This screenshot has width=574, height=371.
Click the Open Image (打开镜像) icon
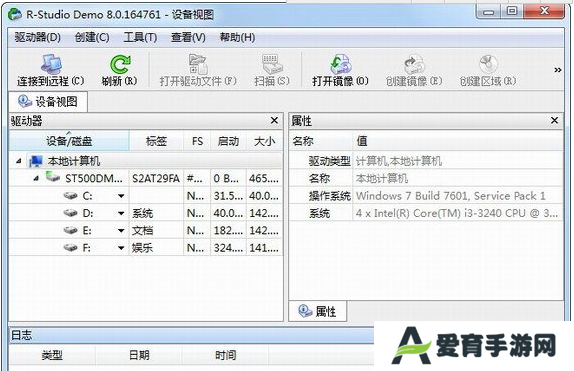click(340, 64)
